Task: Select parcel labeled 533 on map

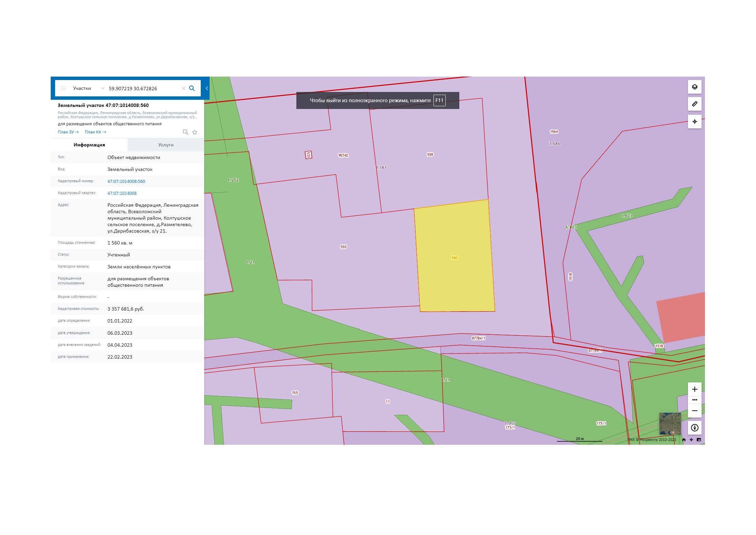Action: [309, 155]
